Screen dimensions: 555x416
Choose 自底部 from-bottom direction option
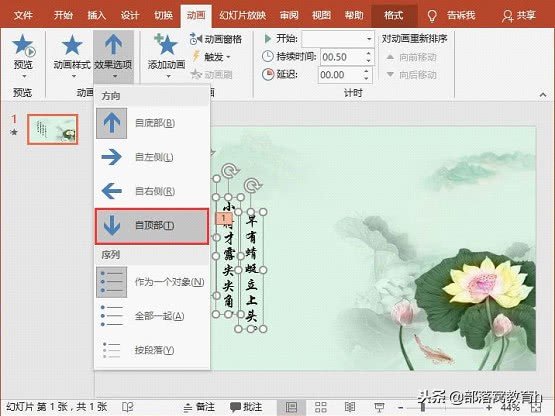(152, 123)
